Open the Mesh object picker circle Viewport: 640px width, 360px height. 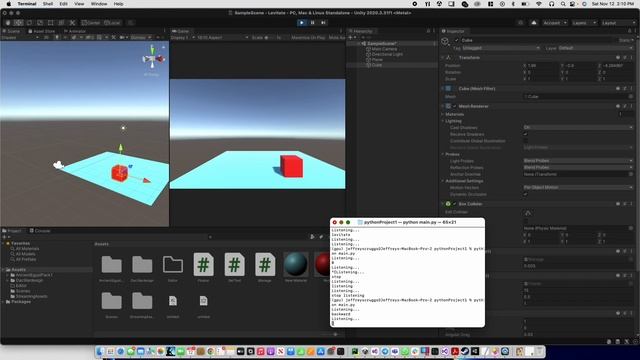coord(631,97)
